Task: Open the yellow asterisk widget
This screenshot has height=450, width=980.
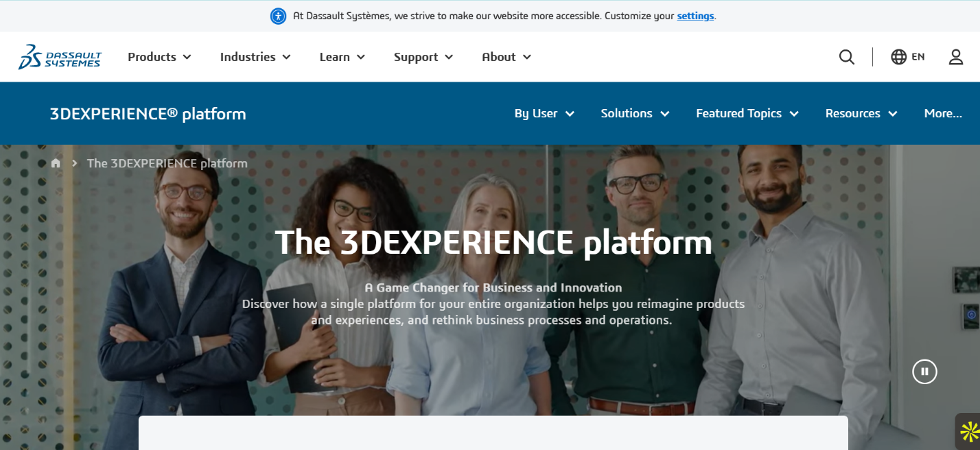Action: click(x=969, y=431)
